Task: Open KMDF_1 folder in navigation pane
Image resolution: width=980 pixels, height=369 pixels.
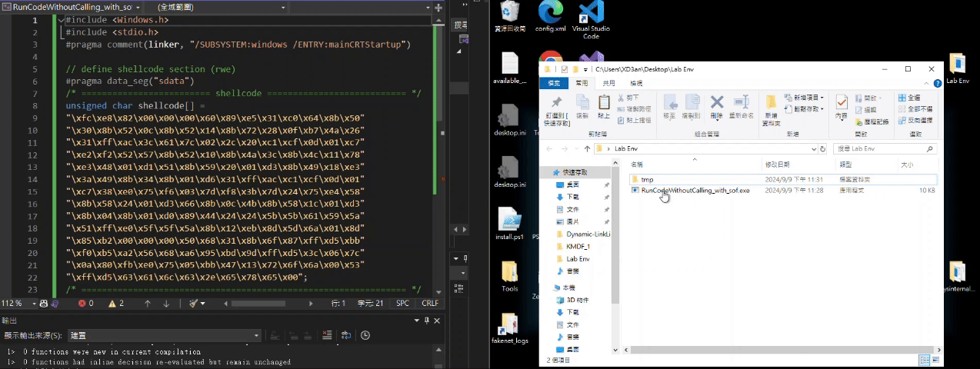Action: coord(578,246)
